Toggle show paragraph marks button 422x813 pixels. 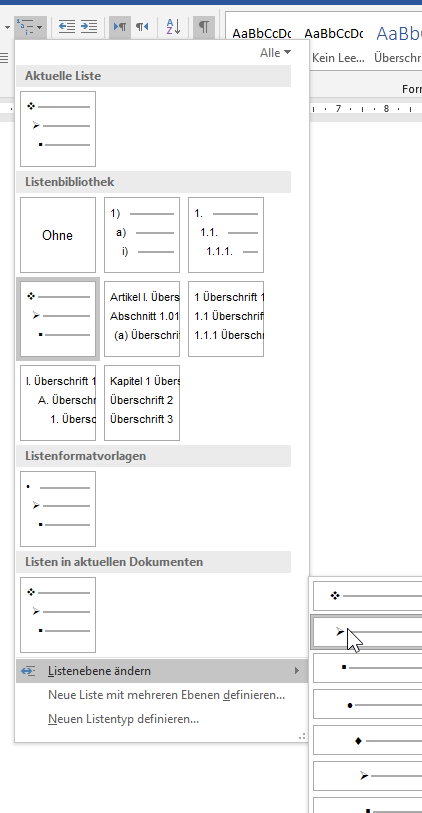point(204,26)
